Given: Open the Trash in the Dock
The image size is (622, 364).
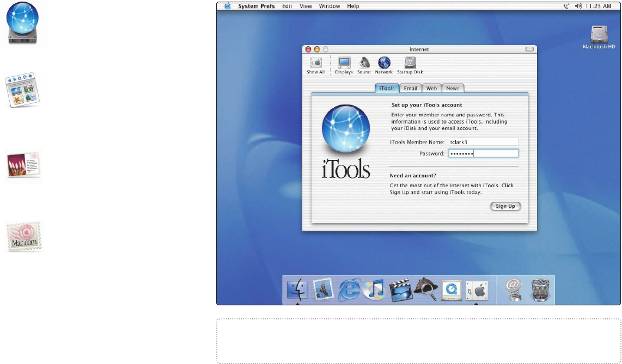Looking at the screenshot, I should point(541,290).
